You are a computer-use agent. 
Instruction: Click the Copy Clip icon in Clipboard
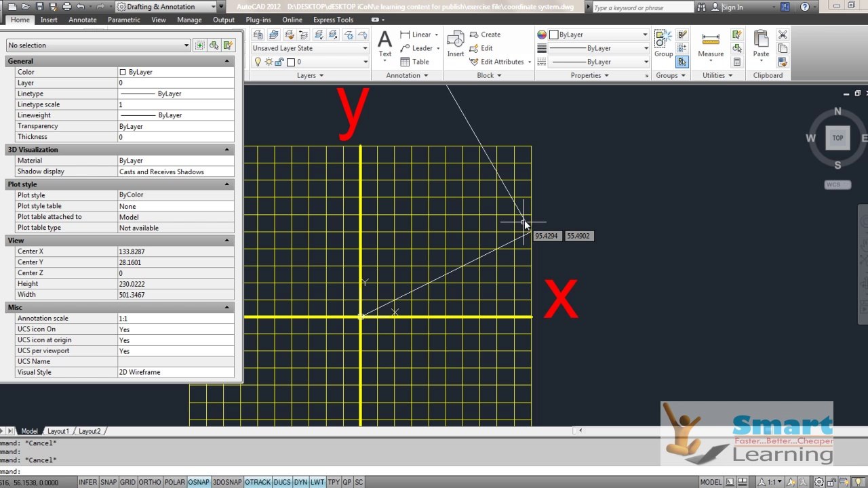pyautogui.click(x=783, y=48)
